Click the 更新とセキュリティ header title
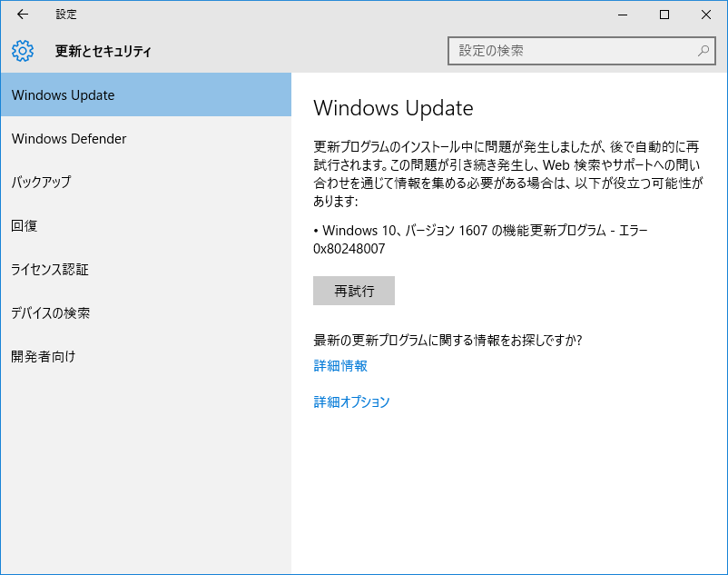Viewport: 728px width, 575px height. [103, 51]
